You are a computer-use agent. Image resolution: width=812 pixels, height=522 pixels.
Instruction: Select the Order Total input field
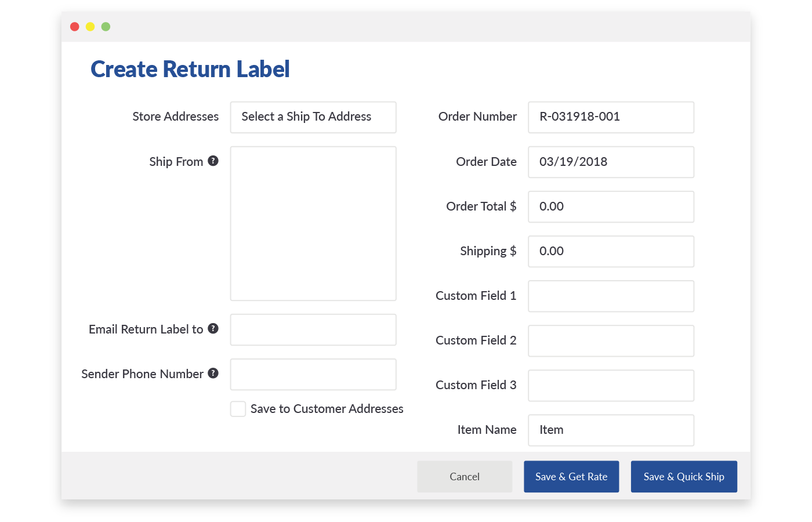[611, 206]
